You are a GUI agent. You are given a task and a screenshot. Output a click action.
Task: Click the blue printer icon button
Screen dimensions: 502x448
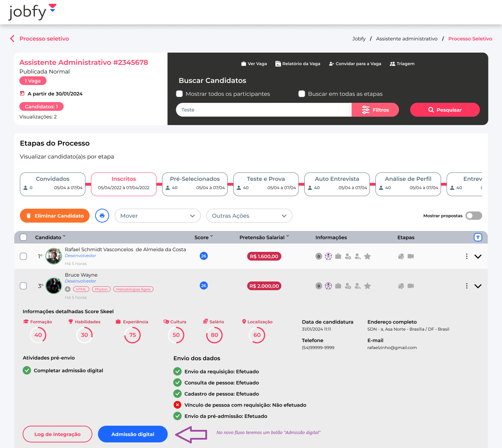tap(102, 216)
